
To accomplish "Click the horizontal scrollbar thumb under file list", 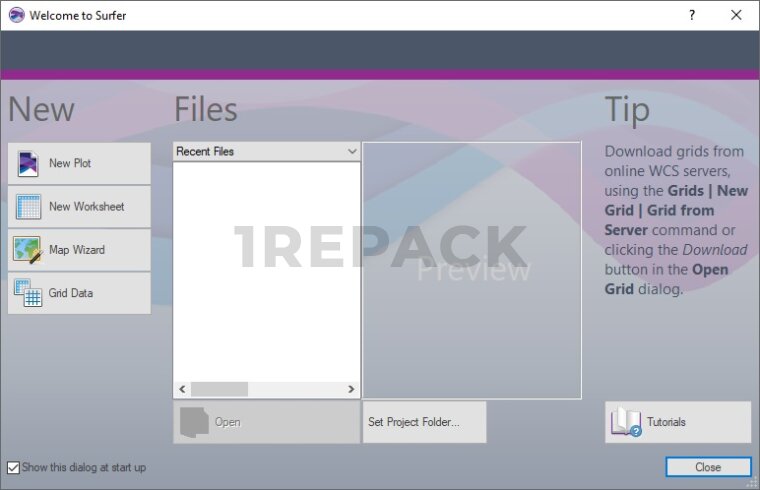I will point(219,389).
